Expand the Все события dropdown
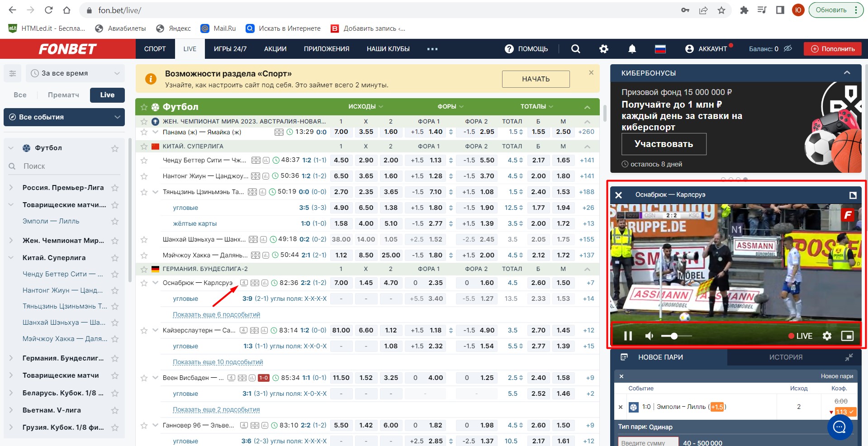Screen dimensions: 868x446 64,117
